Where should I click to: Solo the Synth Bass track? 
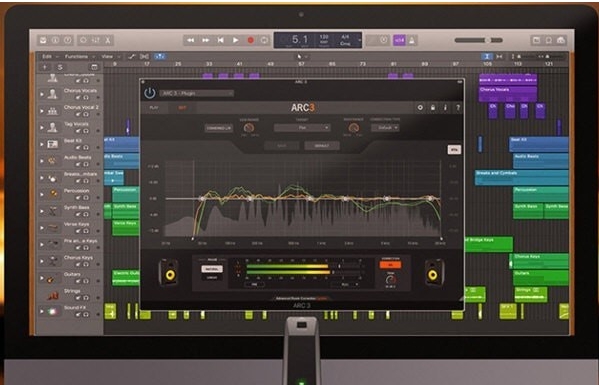coord(86,214)
